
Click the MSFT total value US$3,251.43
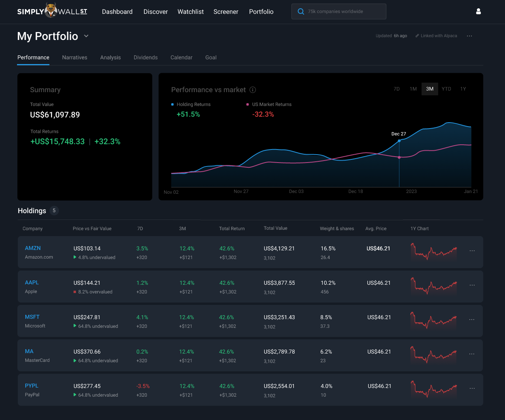(279, 317)
